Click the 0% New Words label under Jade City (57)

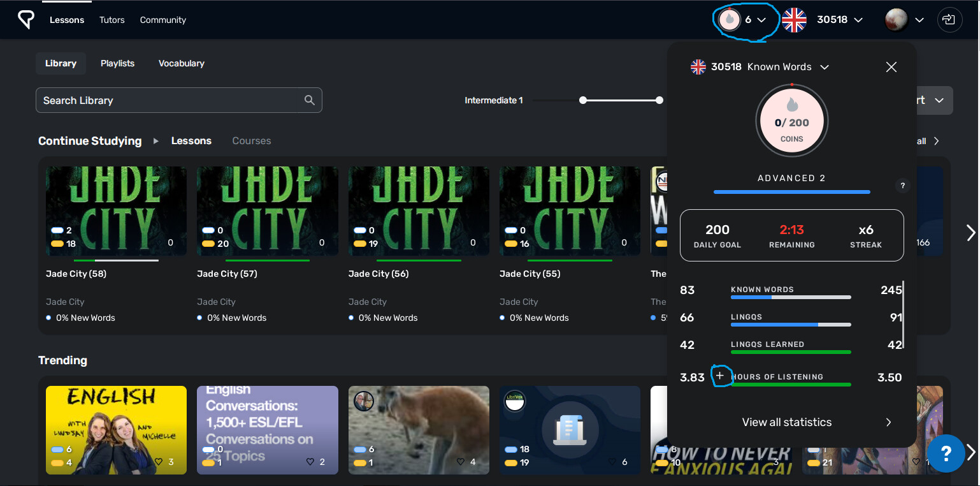pos(237,318)
